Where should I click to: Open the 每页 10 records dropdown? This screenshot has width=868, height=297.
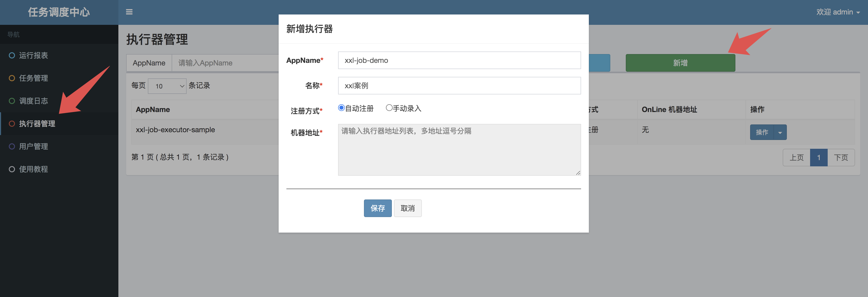(167, 86)
